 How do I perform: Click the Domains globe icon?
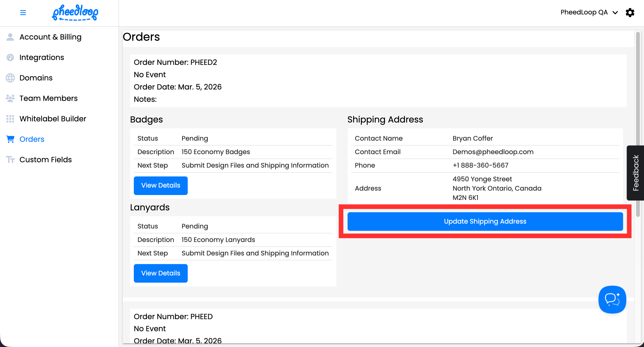[10, 78]
